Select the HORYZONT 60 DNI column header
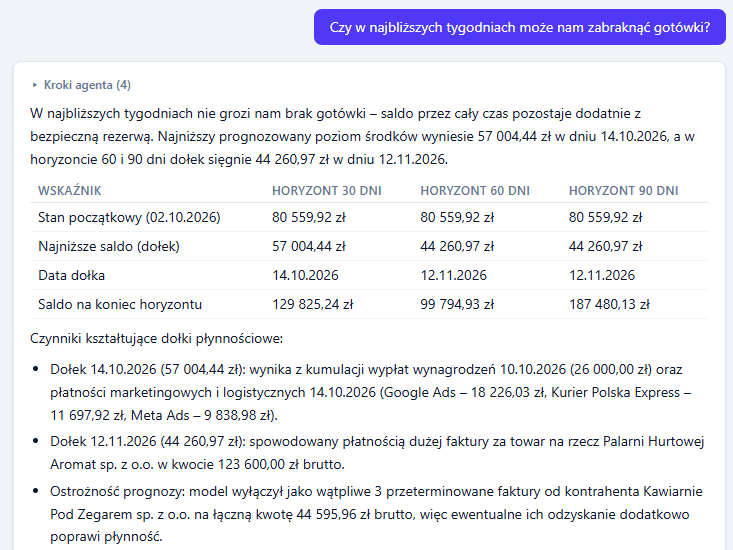This screenshot has height=550, width=733. 475,191
